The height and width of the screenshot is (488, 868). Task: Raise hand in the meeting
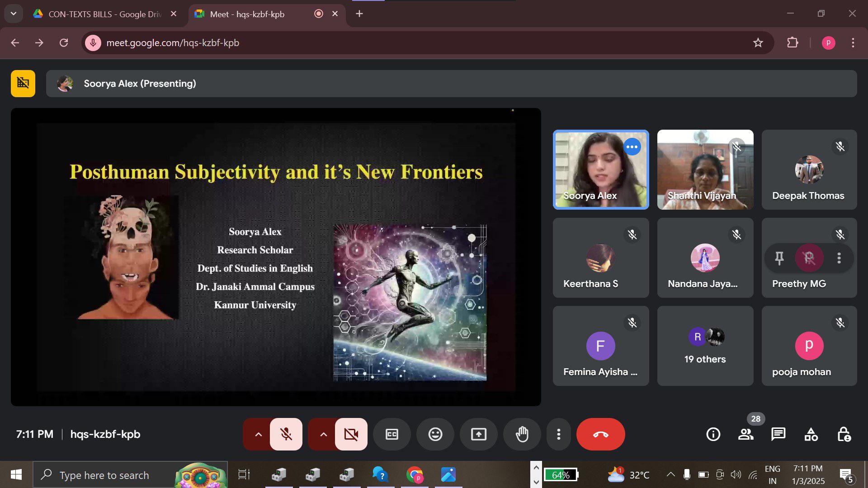pos(522,434)
